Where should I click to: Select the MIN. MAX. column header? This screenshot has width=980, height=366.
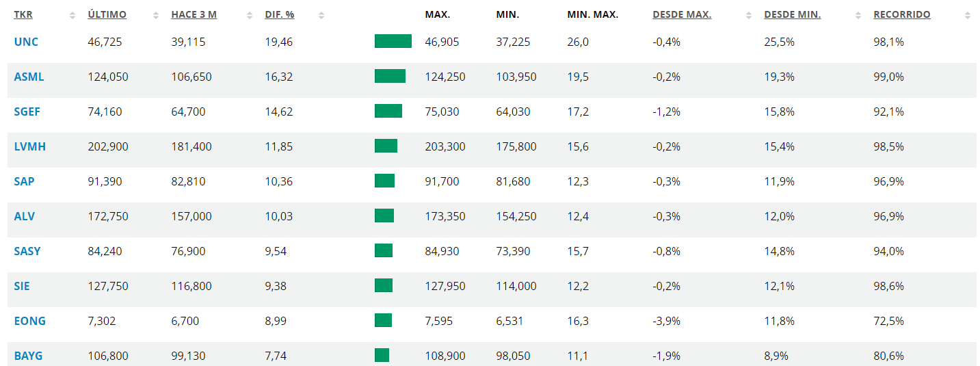[x=592, y=14]
